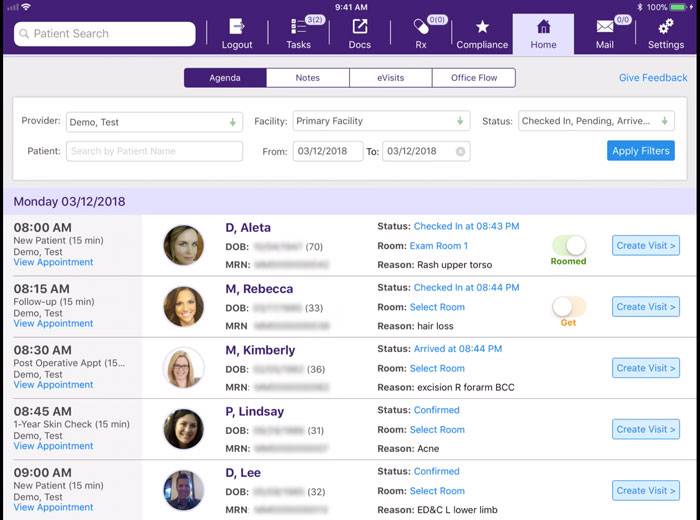The image size is (700, 520).
Task: Switch to the Notes tab
Action: (x=308, y=78)
